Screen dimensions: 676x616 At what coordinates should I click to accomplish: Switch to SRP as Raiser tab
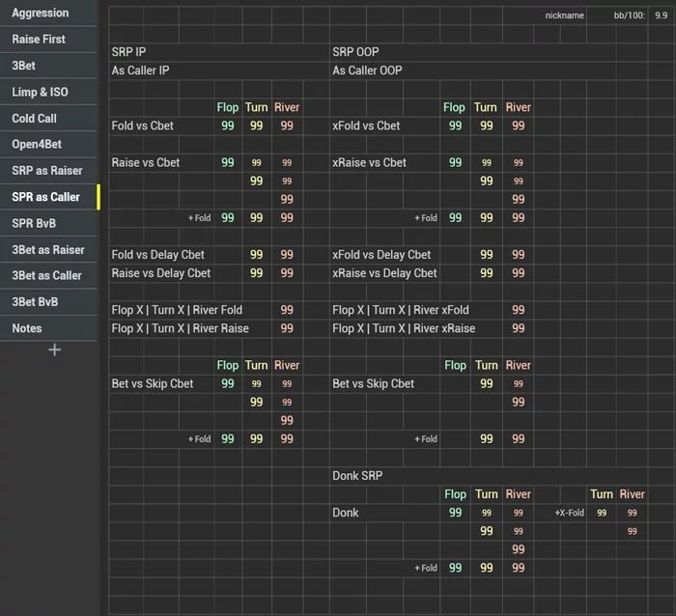click(x=47, y=171)
